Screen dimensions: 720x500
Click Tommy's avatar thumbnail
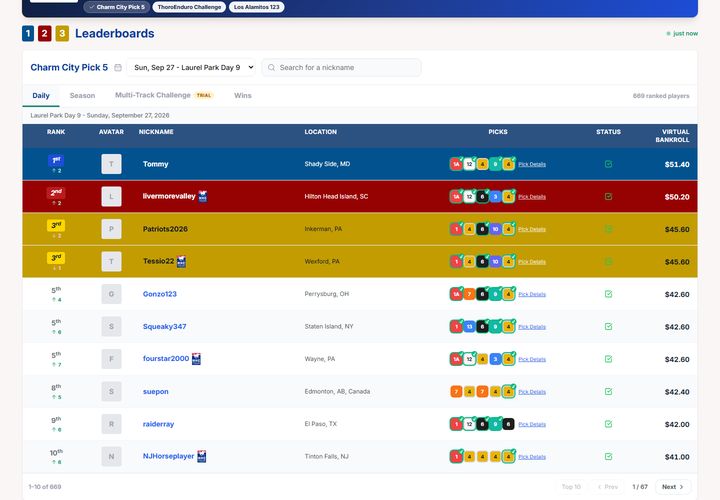pyautogui.click(x=111, y=164)
